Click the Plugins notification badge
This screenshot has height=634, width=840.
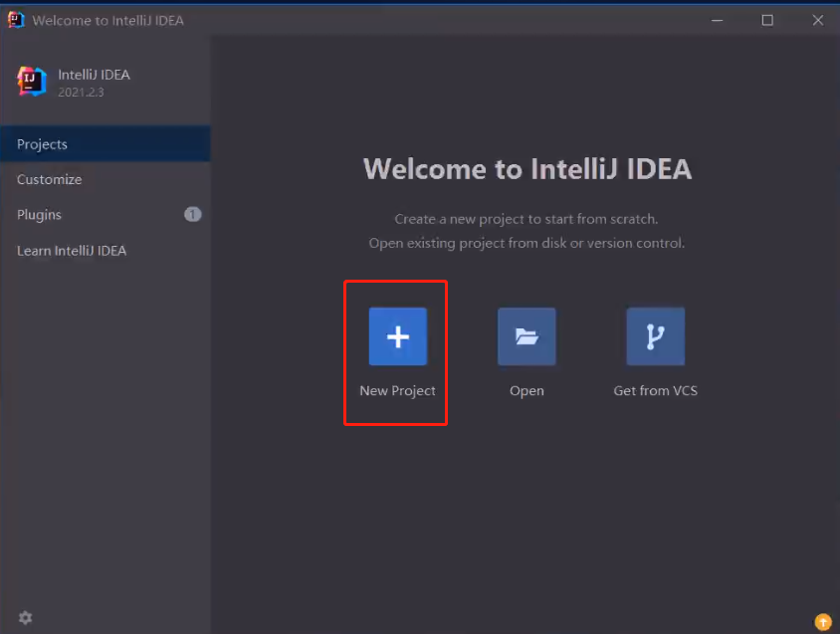[193, 214]
